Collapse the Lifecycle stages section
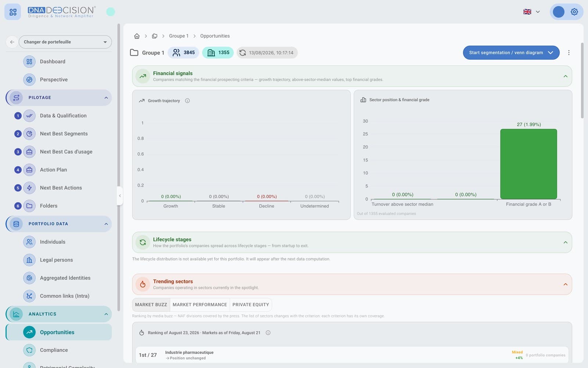 tap(565, 242)
